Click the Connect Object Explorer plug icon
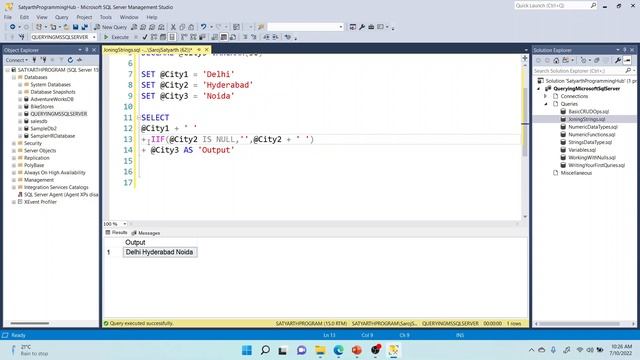 pos(34,60)
